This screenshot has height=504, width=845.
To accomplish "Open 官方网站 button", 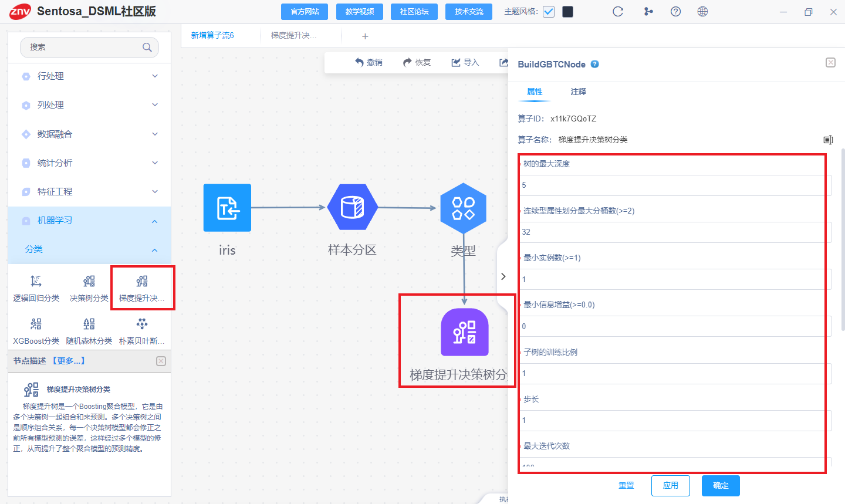I will (x=305, y=12).
